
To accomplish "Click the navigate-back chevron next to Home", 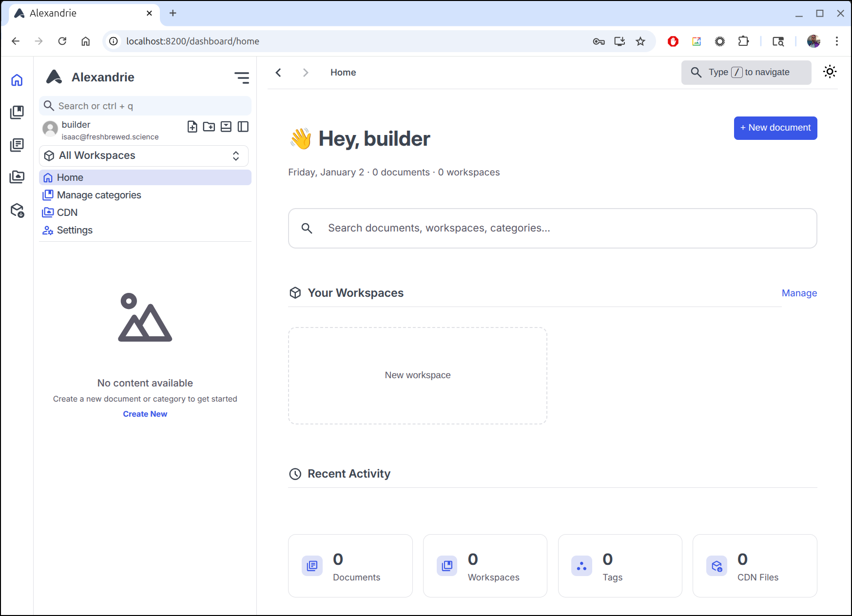I will pyautogui.click(x=278, y=73).
